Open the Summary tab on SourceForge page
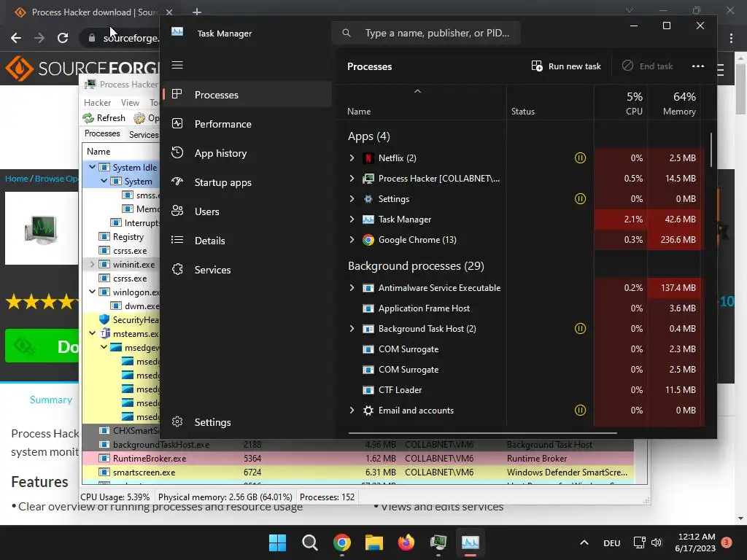This screenshot has width=747, height=560. coord(51,400)
